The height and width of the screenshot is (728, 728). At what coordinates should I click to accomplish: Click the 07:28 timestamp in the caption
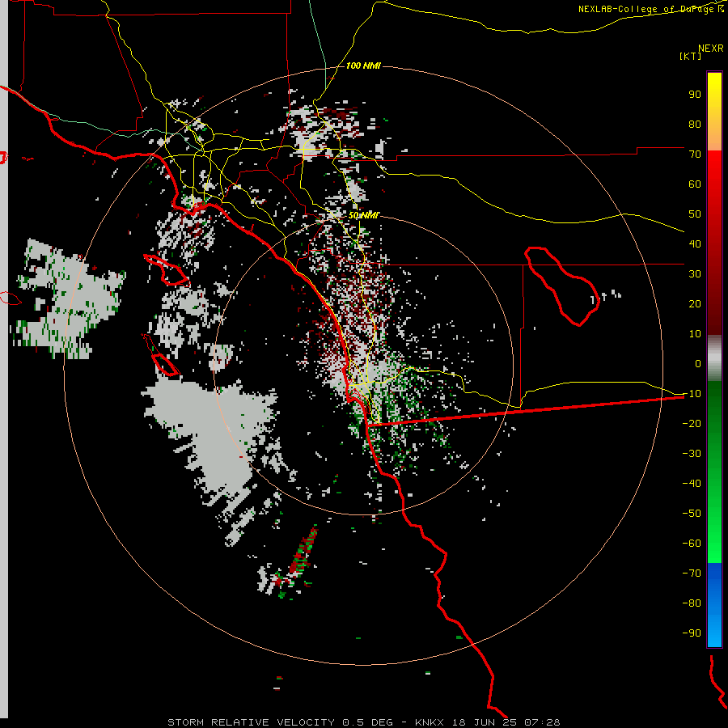coord(542,722)
